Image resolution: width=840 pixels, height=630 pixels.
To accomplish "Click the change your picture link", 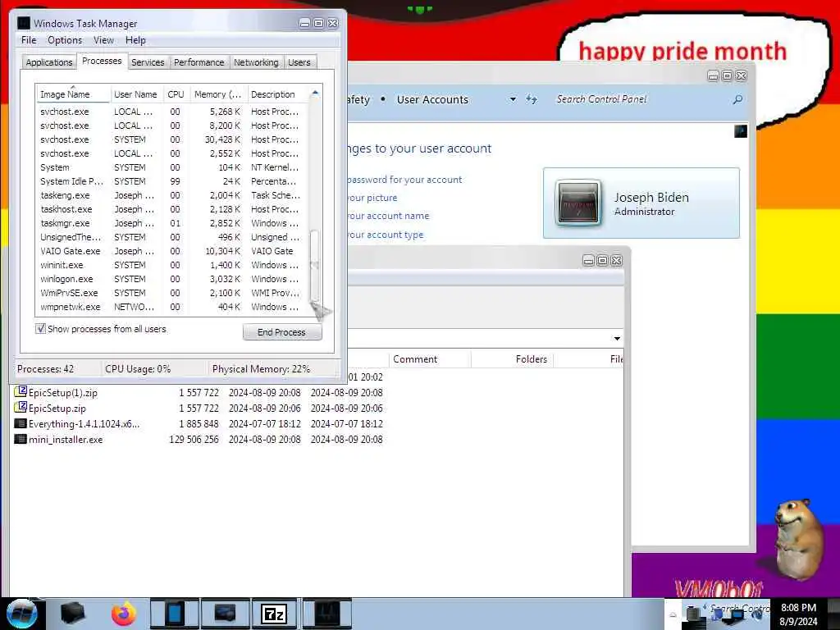I will (372, 198).
